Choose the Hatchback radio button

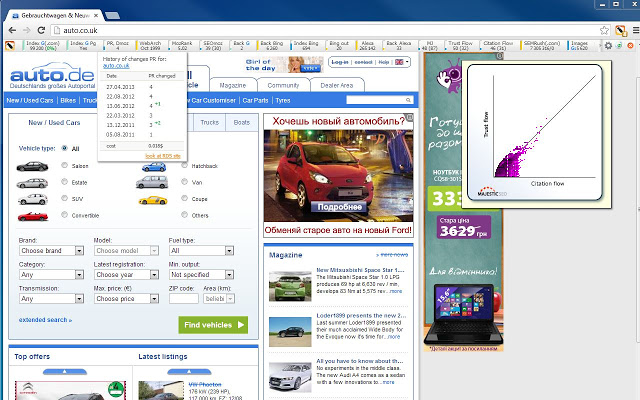pos(184,166)
